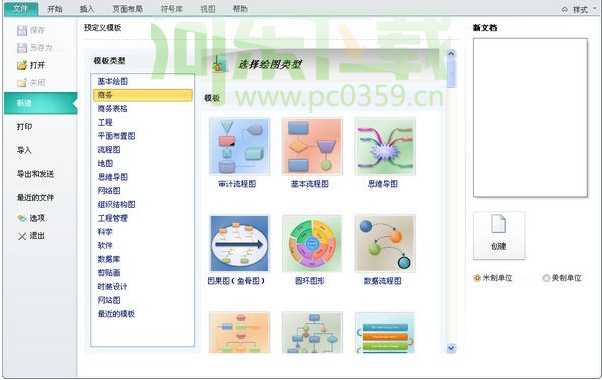Click the 另存为 save-as icon
Image resolution: width=602 pixels, height=380 pixels.
tap(22, 48)
